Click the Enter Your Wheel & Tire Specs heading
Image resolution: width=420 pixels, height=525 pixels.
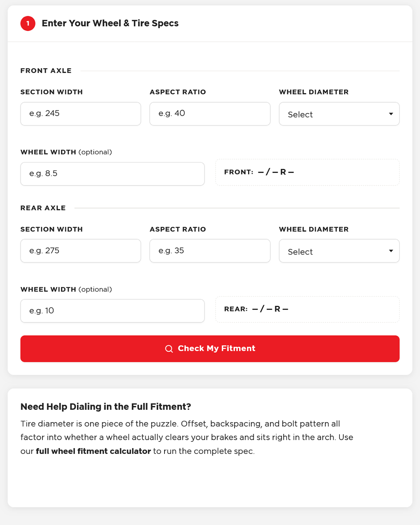(110, 23)
